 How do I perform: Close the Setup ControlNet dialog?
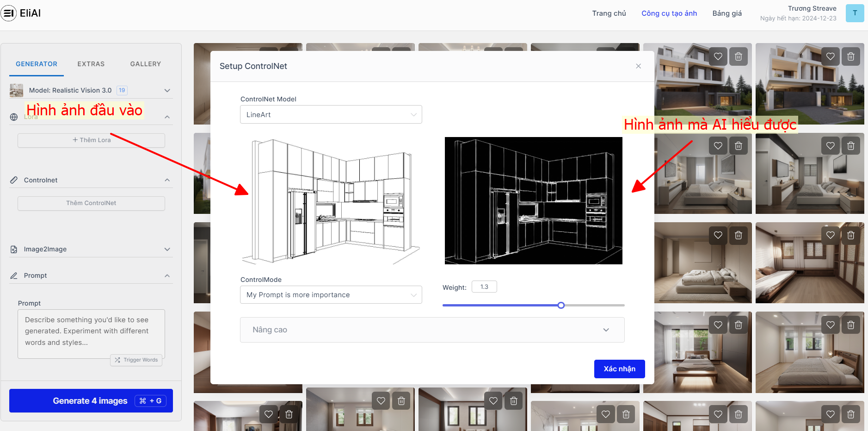click(638, 66)
